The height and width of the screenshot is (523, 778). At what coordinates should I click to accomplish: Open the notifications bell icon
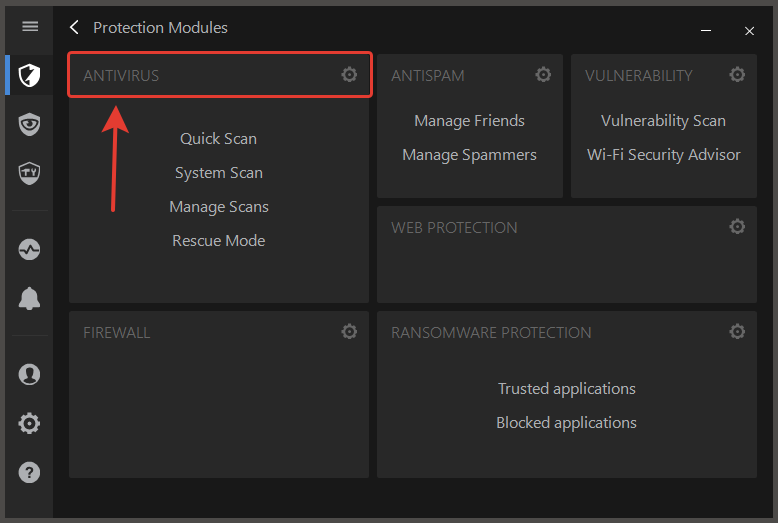point(29,298)
